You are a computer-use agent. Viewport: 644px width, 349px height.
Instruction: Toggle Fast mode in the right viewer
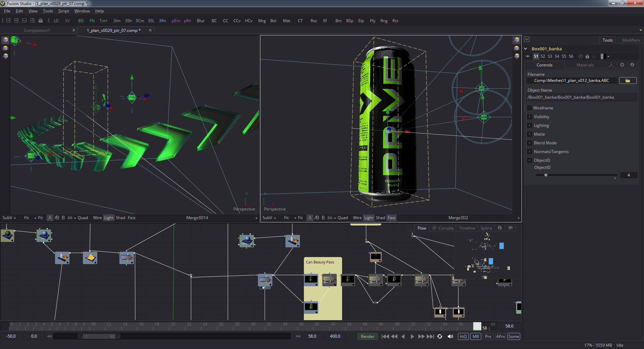click(391, 218)
